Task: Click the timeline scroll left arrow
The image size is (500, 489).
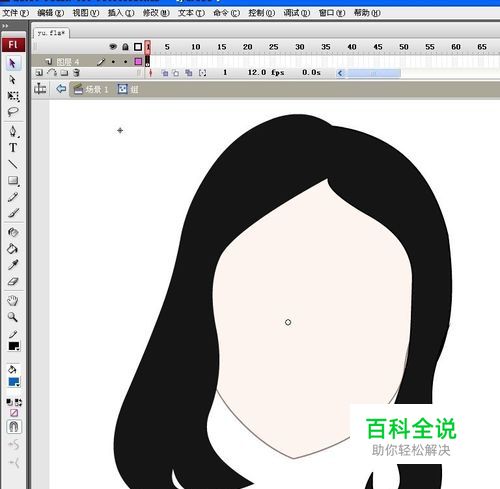Action: coord(340,73)
